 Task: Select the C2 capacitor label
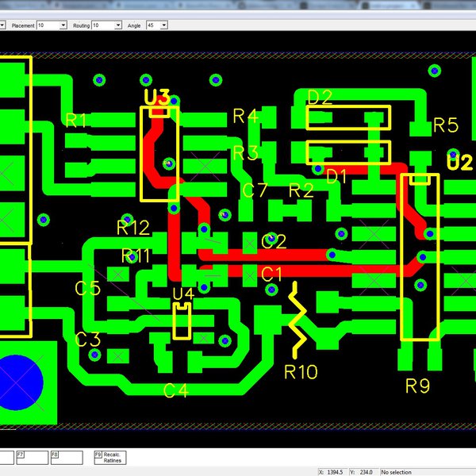(274, 242)
